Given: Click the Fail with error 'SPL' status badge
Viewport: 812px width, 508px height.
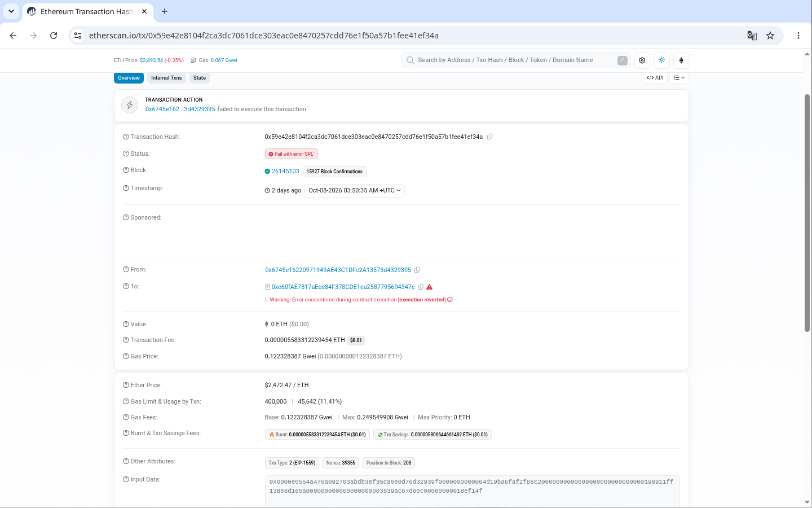Looking at the screenshot, I should tap(292, 154).
